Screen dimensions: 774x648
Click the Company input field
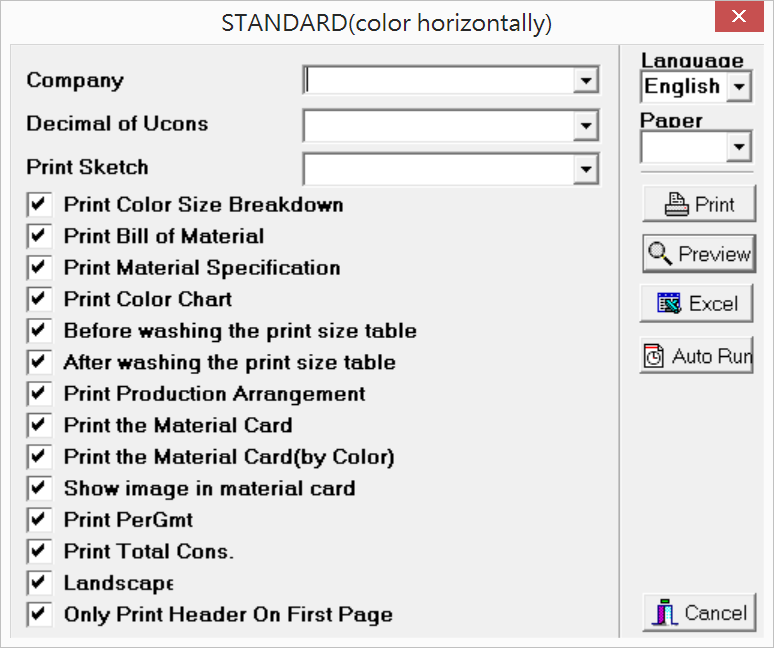438,81
